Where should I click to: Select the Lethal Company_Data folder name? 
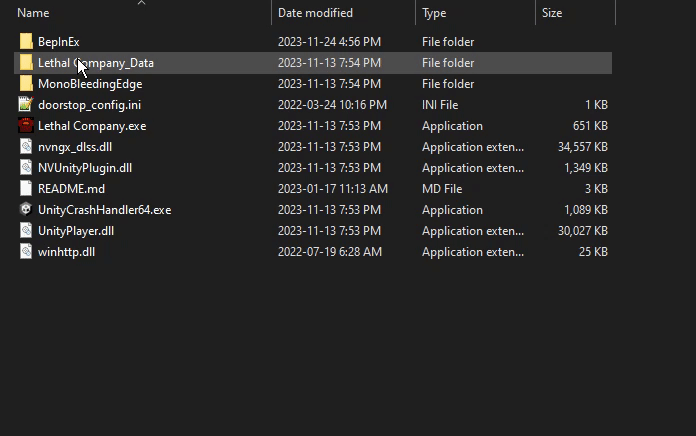96,63
